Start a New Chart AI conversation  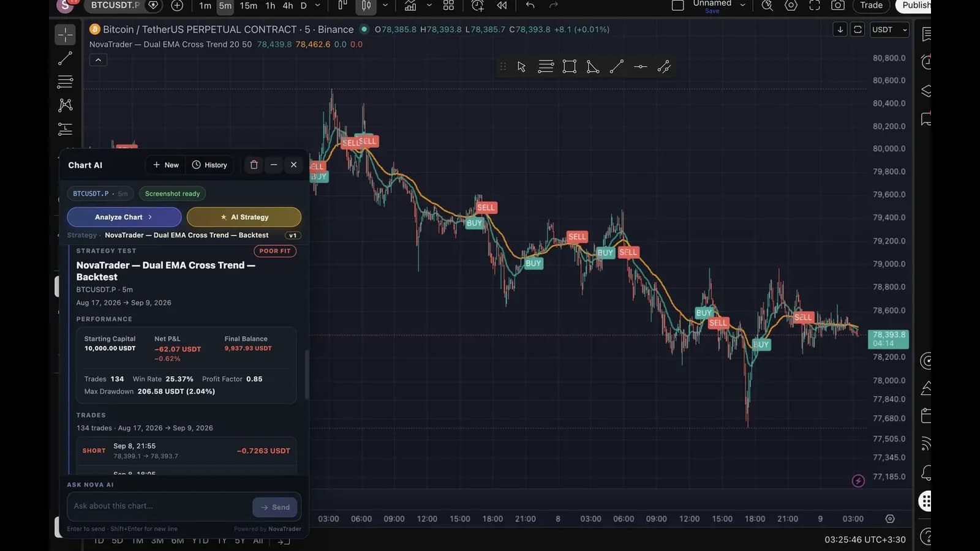click(x=166, y=165)
